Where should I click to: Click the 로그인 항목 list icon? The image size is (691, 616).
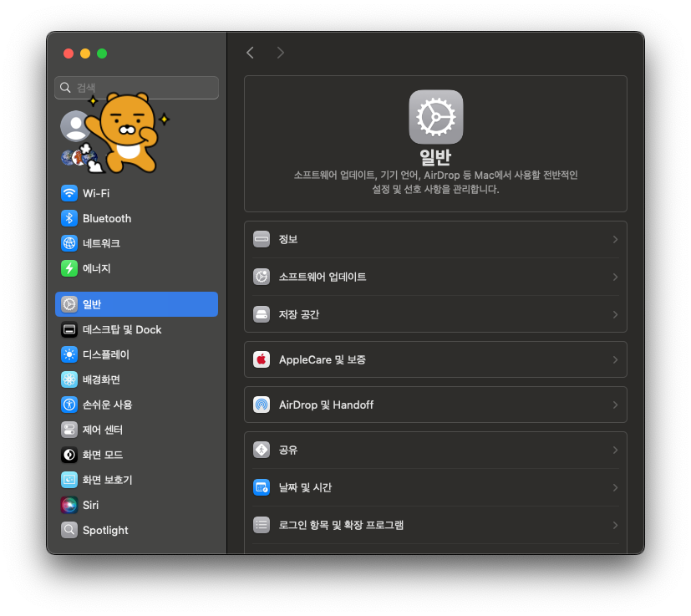point(262,525)
